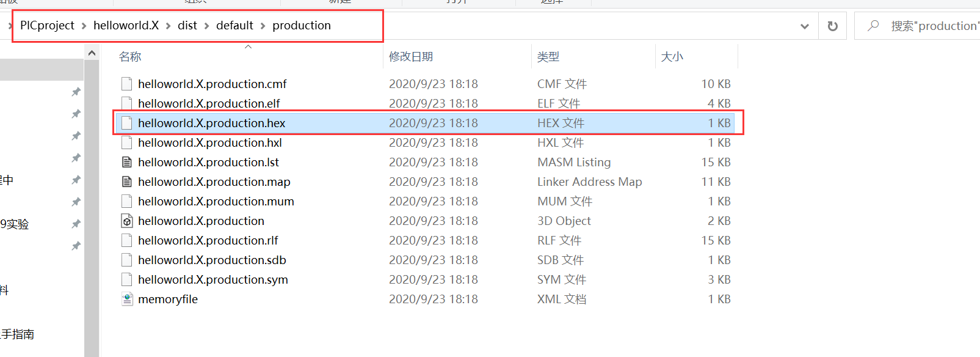
Task: Click the file icon of helloworld.X.production.hxl
Action: tap(127, 142)
